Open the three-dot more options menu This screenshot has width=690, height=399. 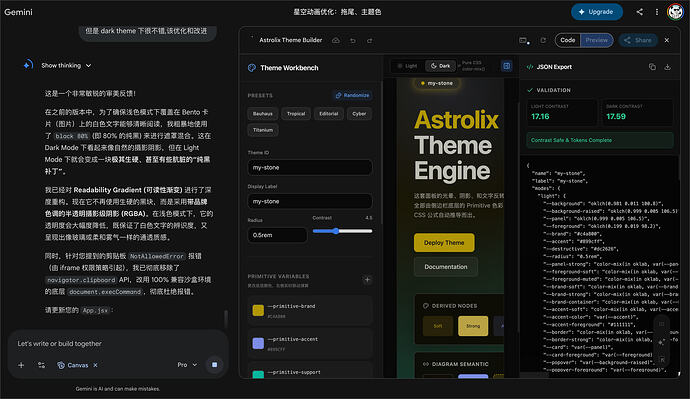pos(657,12)
